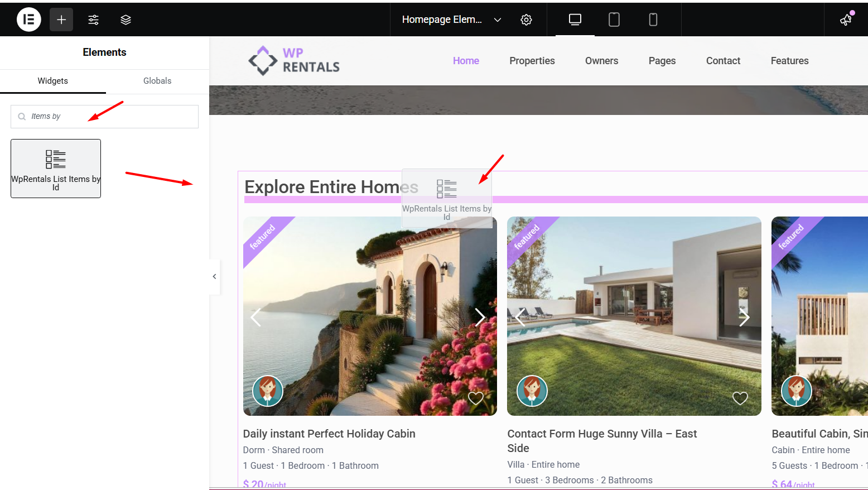
Task: Toggle favorite heart on Holiday Cabin listing
Action: (x=475, y=398)
